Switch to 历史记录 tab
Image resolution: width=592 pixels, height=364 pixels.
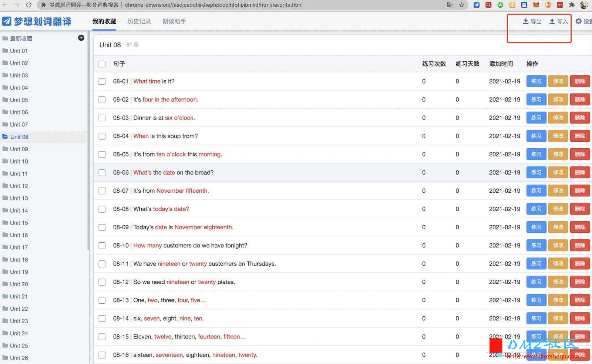pos(139,21)
